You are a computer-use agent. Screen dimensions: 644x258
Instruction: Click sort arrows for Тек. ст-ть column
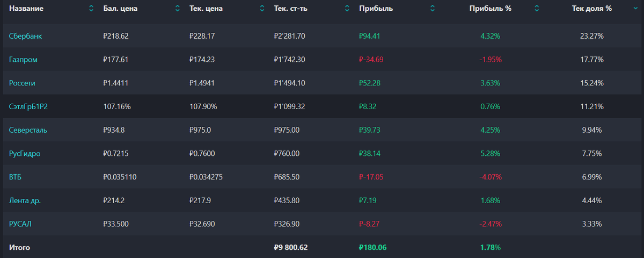[346, 9]
